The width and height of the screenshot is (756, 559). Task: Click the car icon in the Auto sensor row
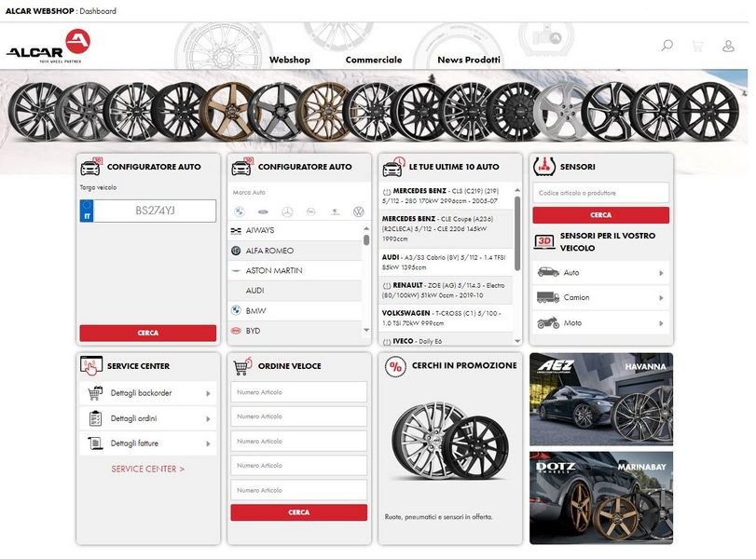point(548,272)
